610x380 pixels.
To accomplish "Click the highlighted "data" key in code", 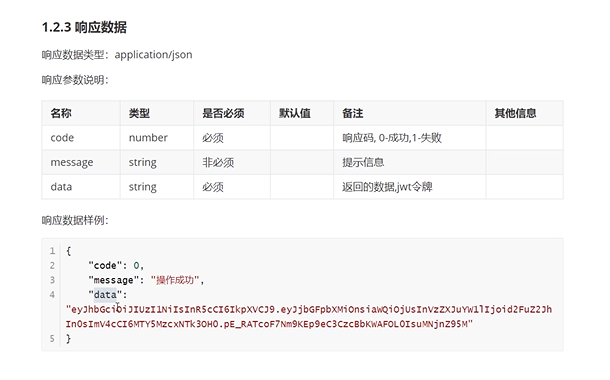I will 105,295.
